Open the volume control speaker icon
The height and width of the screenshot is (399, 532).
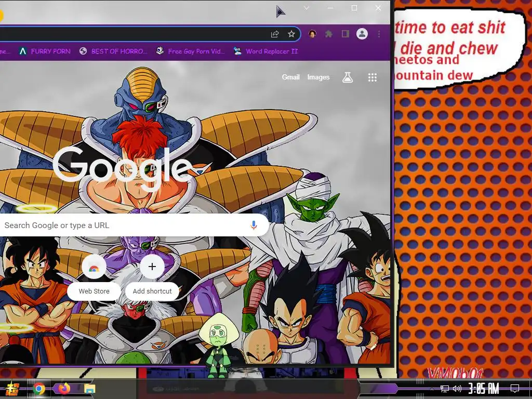pyautogui.click(x=457, y=389)
